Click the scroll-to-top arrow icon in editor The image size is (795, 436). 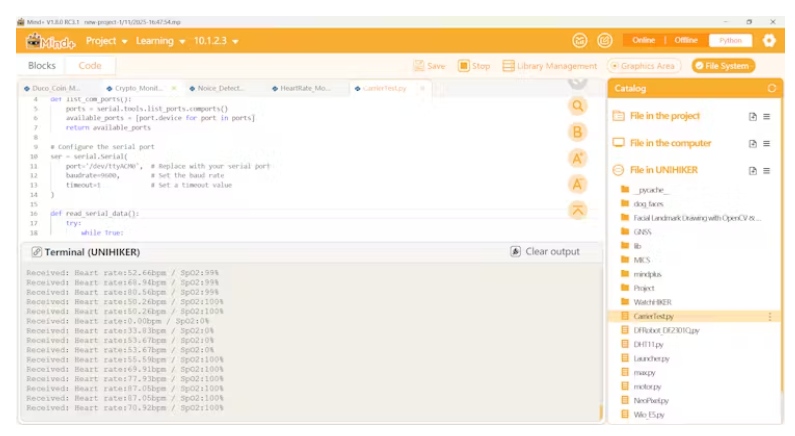[x=577, y=210]
